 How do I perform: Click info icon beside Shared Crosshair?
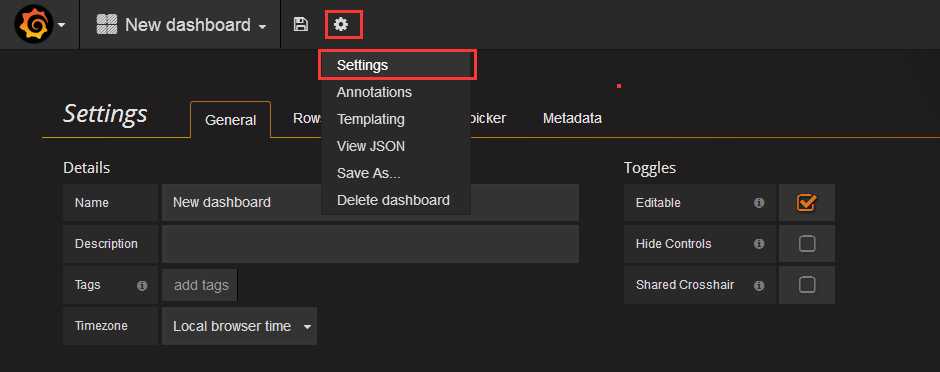759,285
